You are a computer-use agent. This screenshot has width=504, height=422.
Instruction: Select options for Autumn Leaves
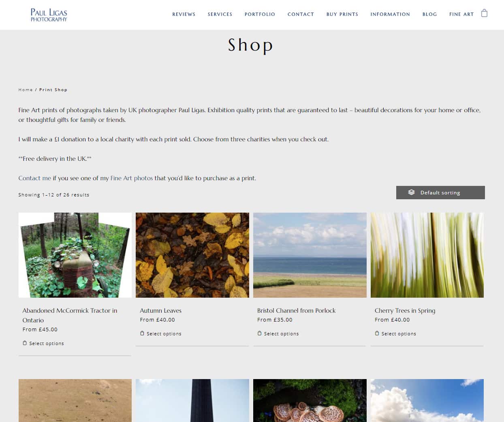[x=161, y=334]
